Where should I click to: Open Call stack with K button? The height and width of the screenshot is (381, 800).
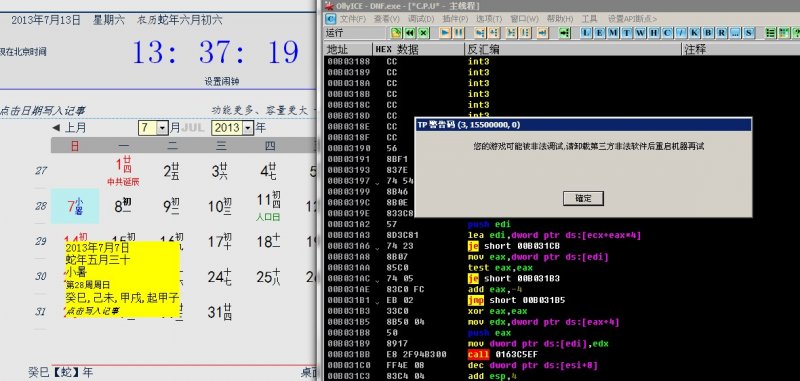(694, 33)
